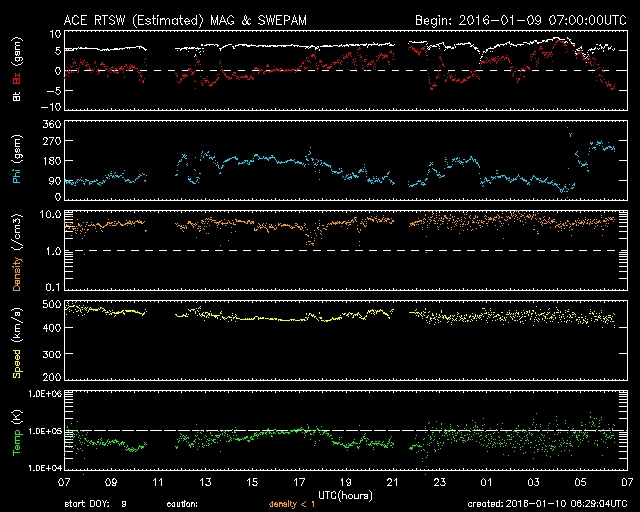Click the orange Density axis label
Image resolution: width=640 pixels, height=512 pixels.
[17, 256]
